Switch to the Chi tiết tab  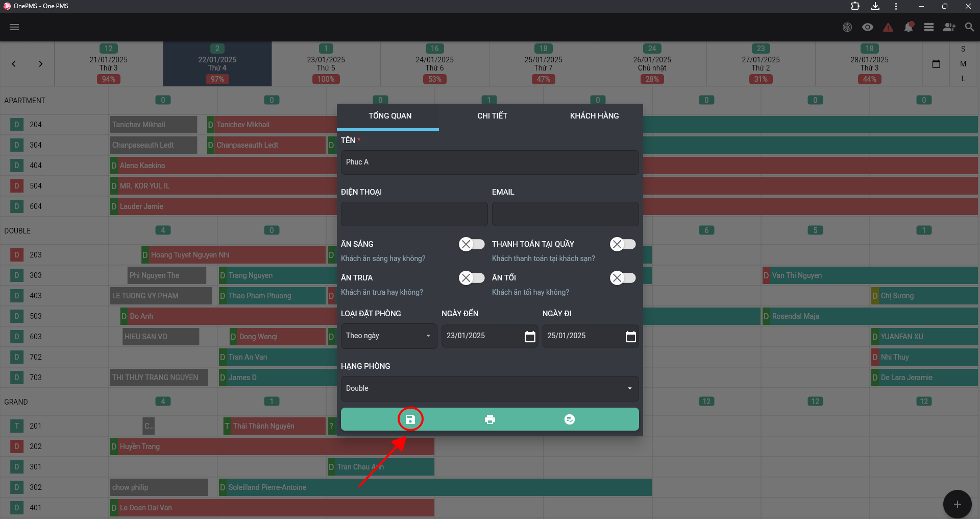click(x=492, y=116)
